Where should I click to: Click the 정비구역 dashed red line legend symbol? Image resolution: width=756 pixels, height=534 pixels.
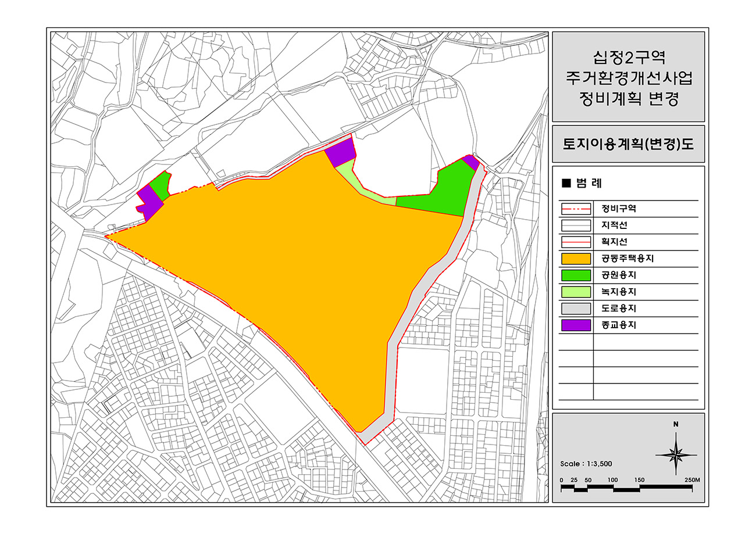pos(576,209)
